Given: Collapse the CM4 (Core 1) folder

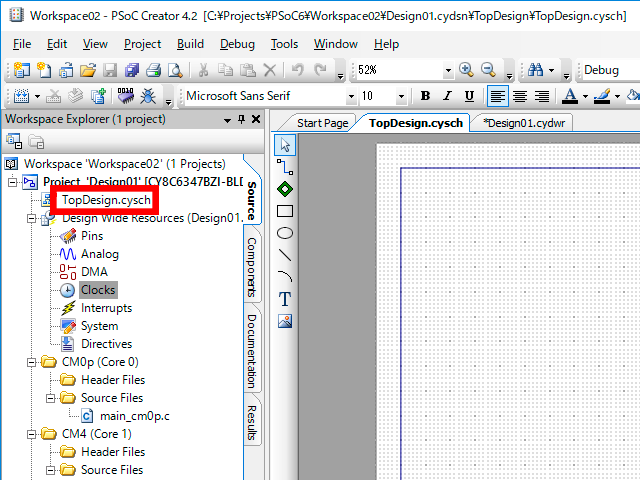Looking at the screenshot, I should 31,434.
